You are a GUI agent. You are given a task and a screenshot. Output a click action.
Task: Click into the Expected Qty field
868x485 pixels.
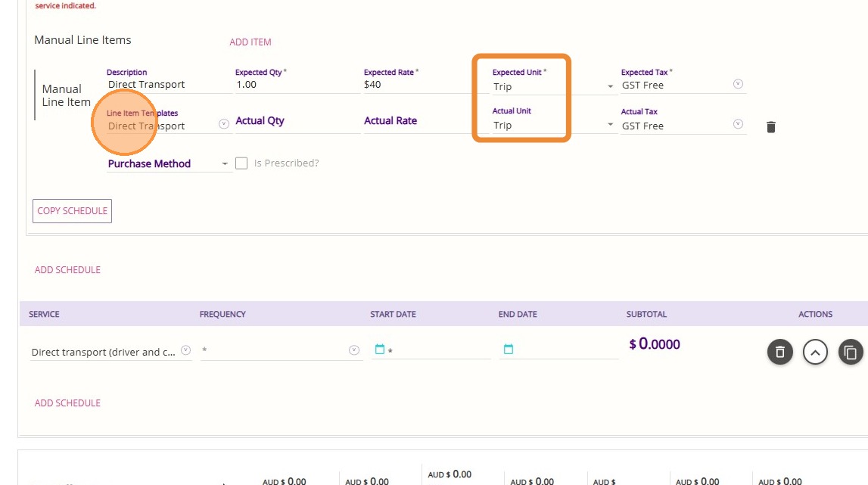(x=295, y=85)
